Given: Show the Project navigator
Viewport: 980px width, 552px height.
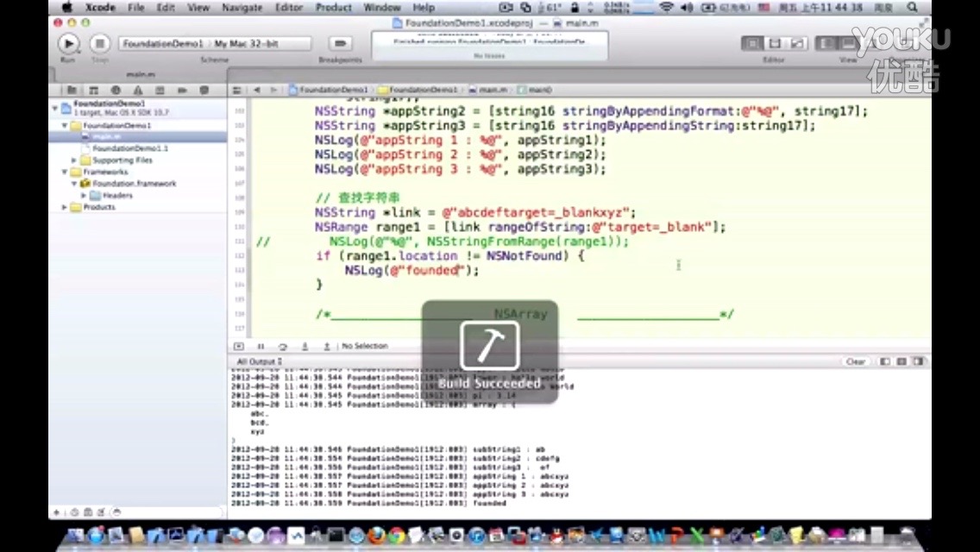Looking at the screenshot, I should (x=72, y=90).
